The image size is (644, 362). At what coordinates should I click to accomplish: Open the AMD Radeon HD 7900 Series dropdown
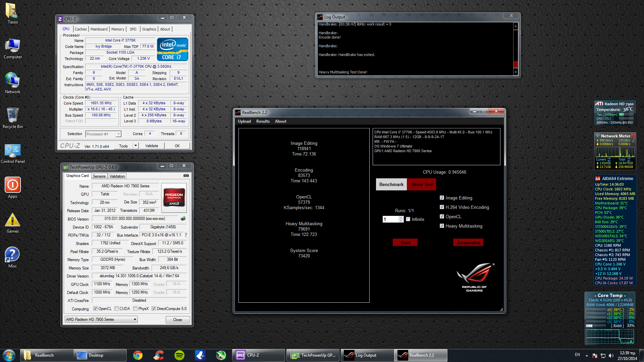pos(101,319)
